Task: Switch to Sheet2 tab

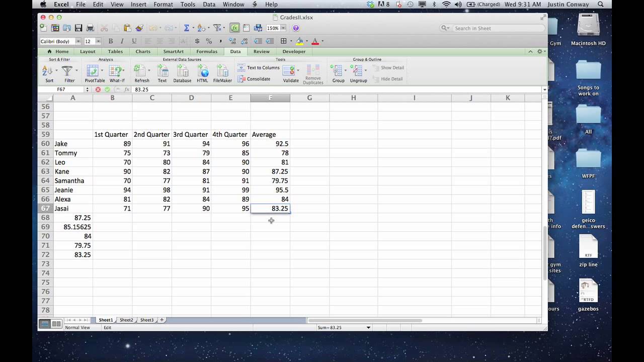Action: coord(126,320)
